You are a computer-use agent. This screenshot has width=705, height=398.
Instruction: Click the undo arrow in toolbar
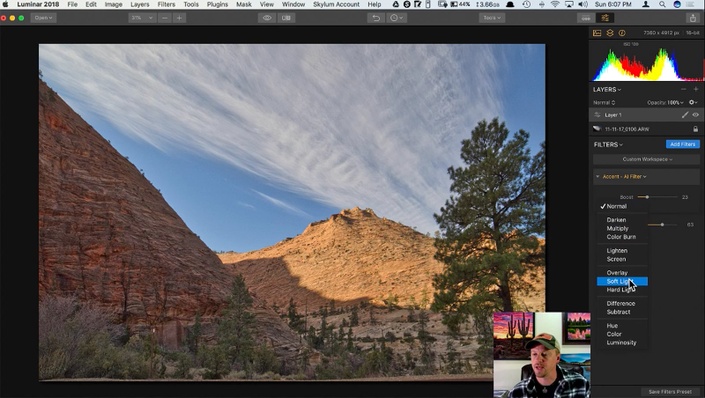[x=376, y=18]
